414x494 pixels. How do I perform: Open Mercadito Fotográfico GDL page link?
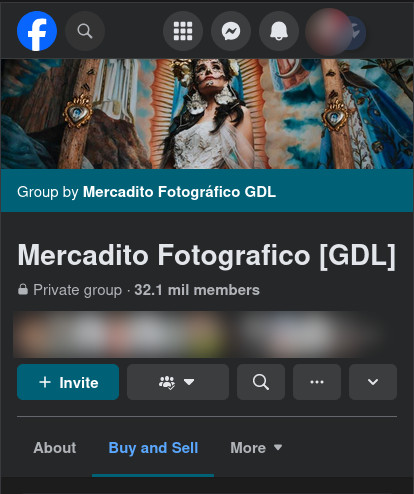click(x=179, y=192)
